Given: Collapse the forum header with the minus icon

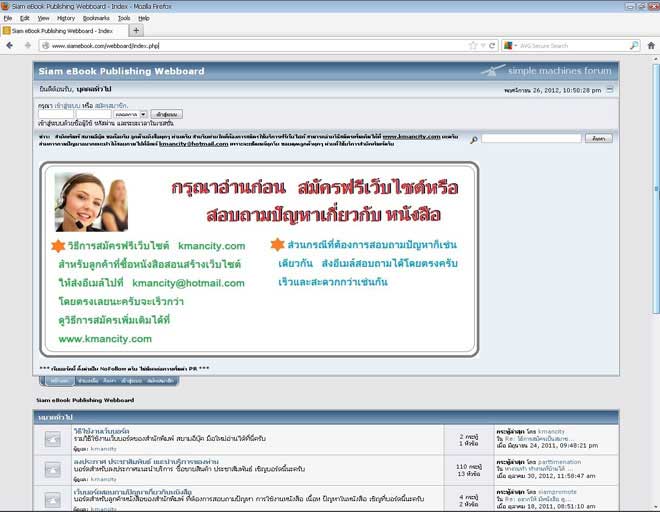Looking at the screenshot, I should click(x=609, y=90).
